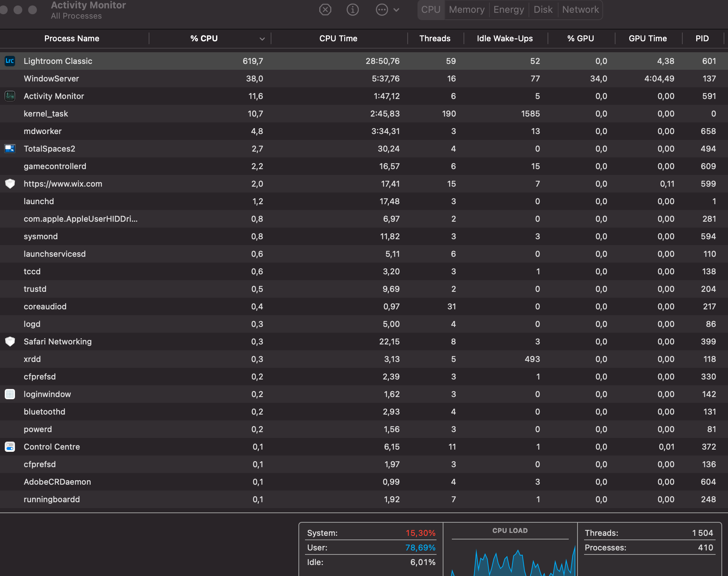The image size is (728, 576).
Task: Sort processes by the Threads column
Action: pyautogui.click(x=435, y=38)
